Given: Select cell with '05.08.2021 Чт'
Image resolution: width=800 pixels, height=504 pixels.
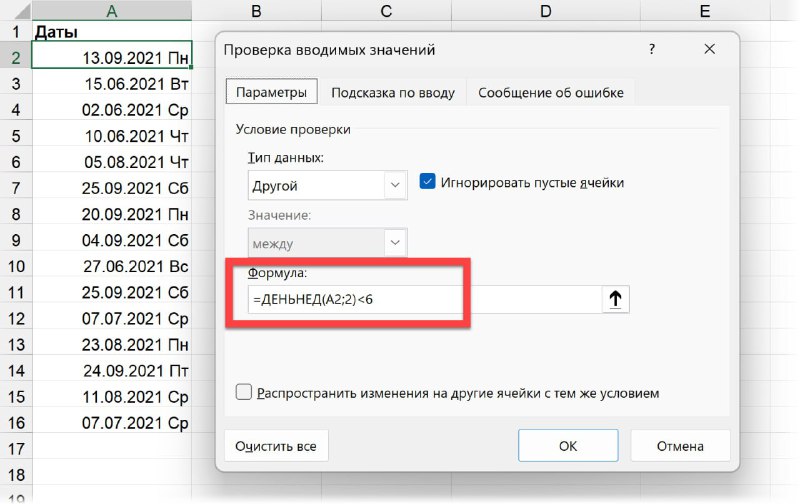Looking at the screenshot, I should click(x=112, y=162).
